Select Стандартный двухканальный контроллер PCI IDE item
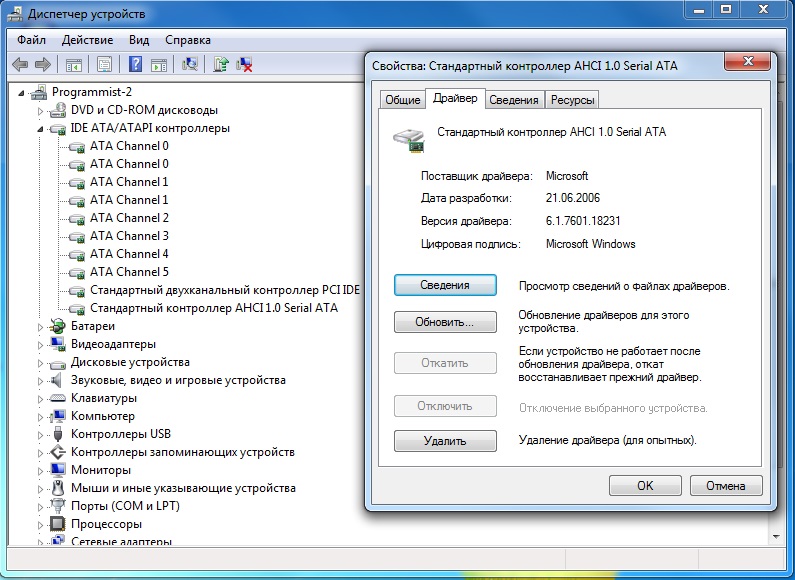The image size is (795, 580). pos(224,290)
